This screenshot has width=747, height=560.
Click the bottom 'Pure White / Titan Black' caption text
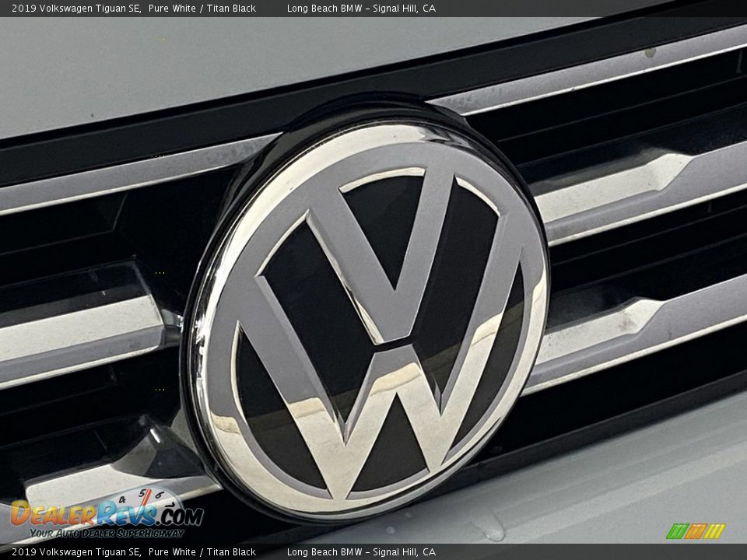tap(202, 552)
